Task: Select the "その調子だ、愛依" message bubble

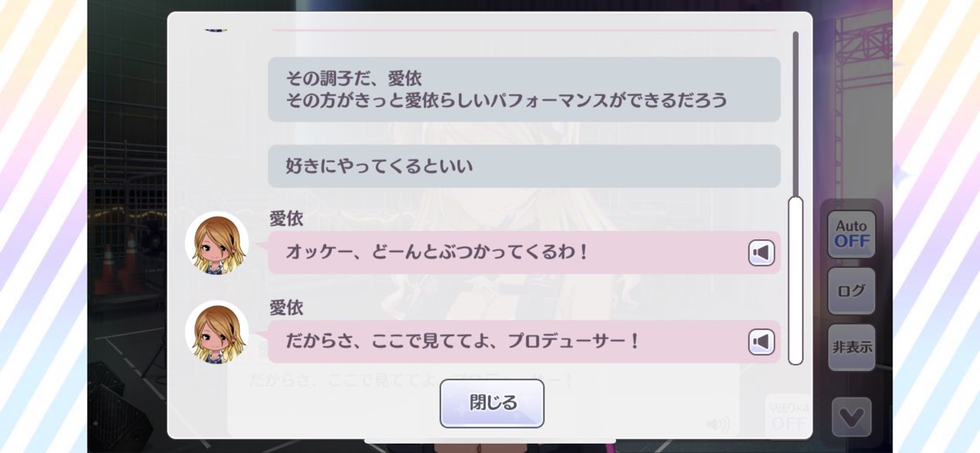Action: tap(524, 89)
